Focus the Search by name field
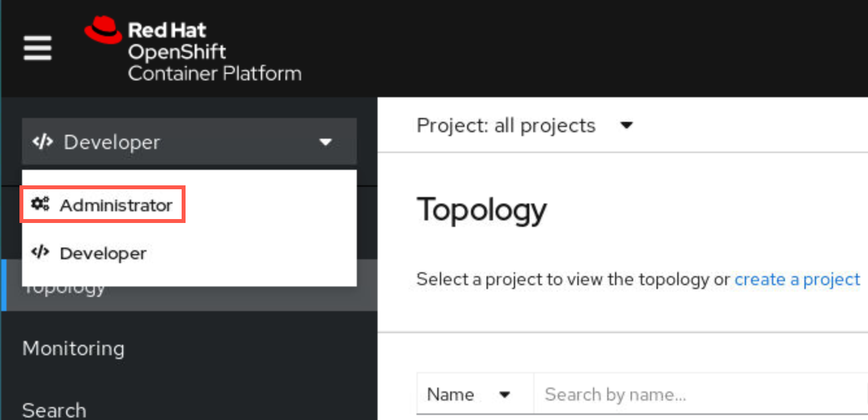 [701, 394]
